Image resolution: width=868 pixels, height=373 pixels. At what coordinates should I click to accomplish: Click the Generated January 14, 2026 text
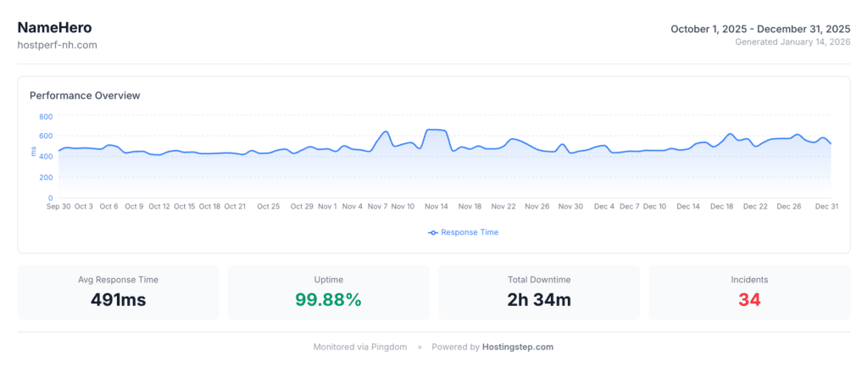pos(792,42)
